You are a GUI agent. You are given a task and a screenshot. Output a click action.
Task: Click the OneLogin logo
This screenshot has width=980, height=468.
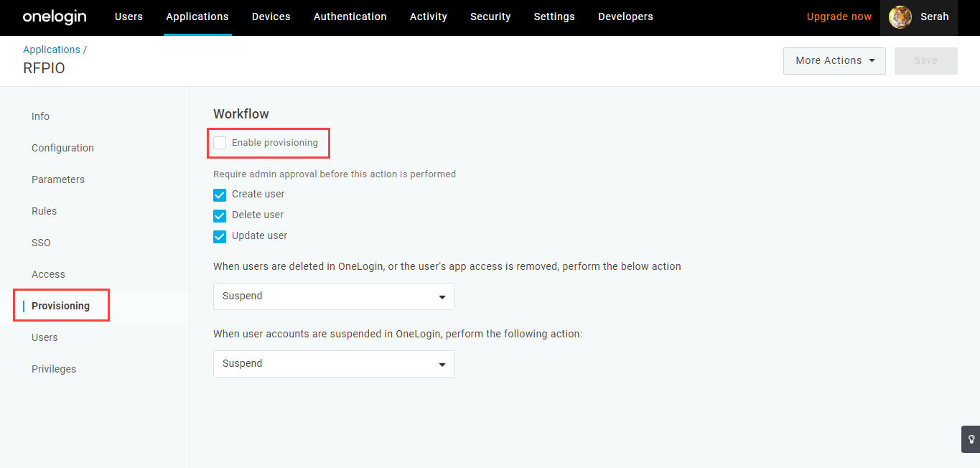pyautogui.click(x=55, y=17)
